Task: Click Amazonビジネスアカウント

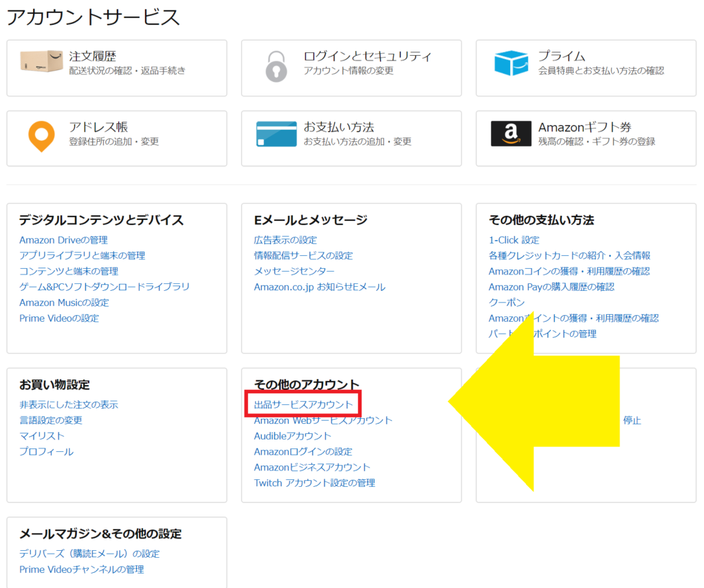Action: coord(312,467)
